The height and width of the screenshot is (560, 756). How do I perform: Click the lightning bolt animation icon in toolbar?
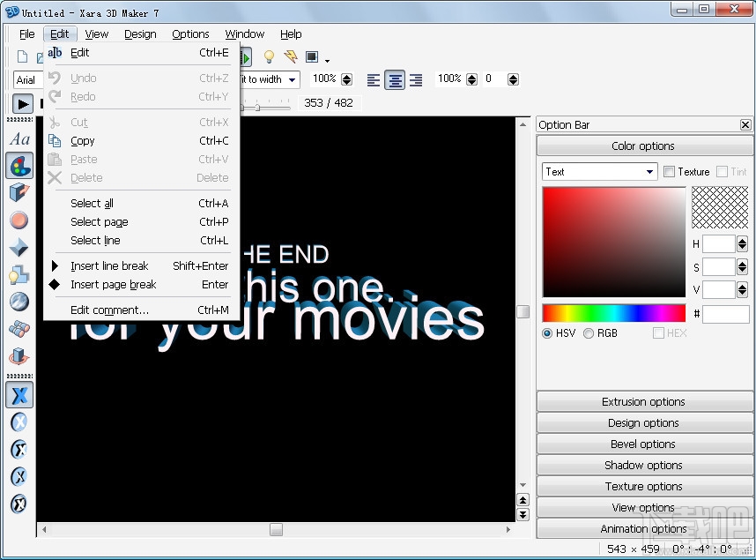coord(293,56)
